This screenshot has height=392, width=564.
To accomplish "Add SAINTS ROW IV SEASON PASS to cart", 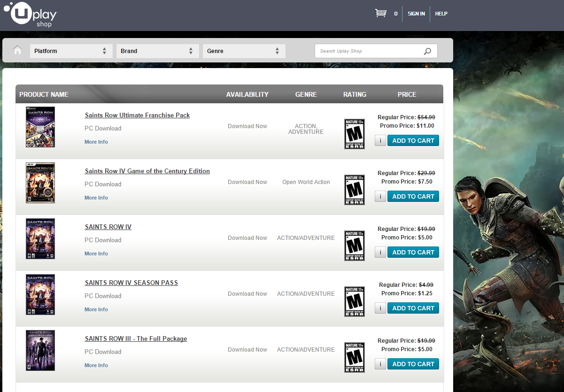I will [413, 308].
